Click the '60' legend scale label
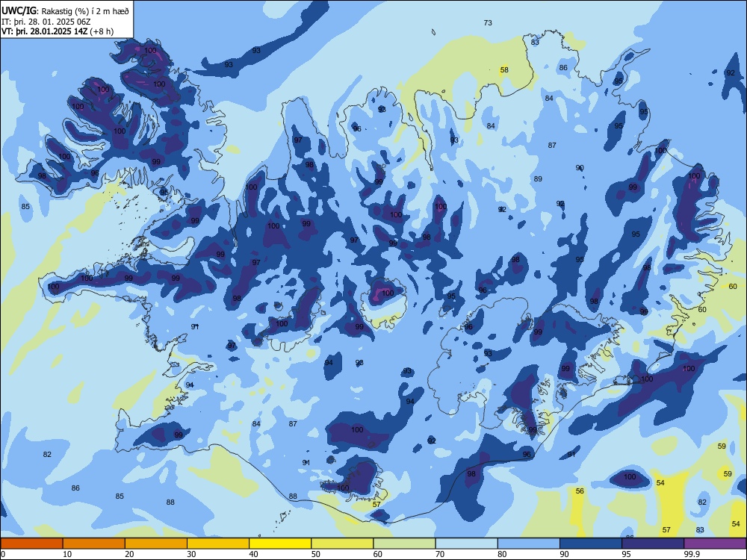747x560 pixels. coord(378,554)
